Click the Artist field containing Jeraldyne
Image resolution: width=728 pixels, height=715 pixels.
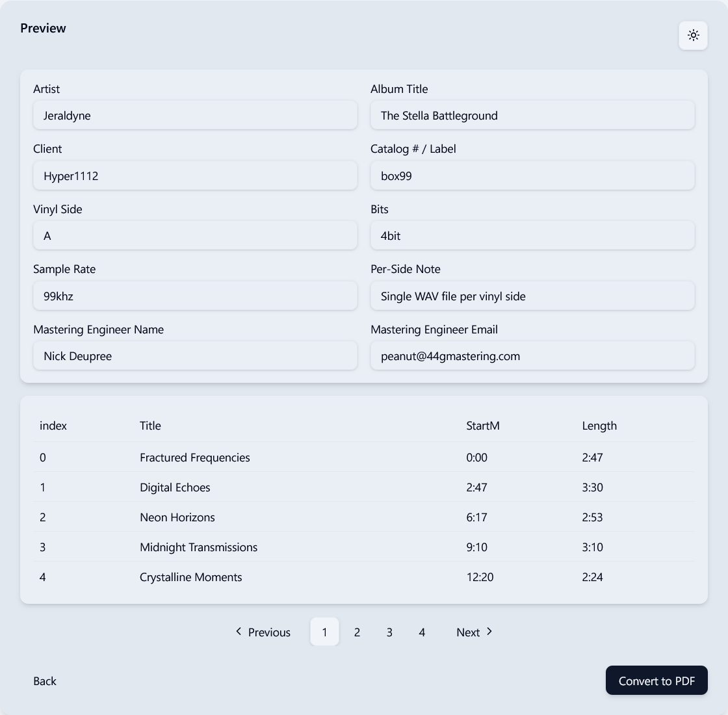[195, 116]
